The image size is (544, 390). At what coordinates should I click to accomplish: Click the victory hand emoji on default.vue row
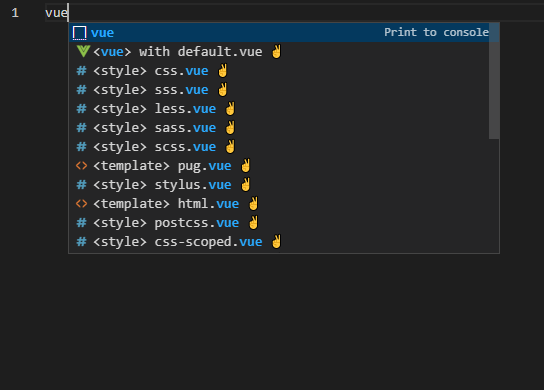[x=277, y=52]
